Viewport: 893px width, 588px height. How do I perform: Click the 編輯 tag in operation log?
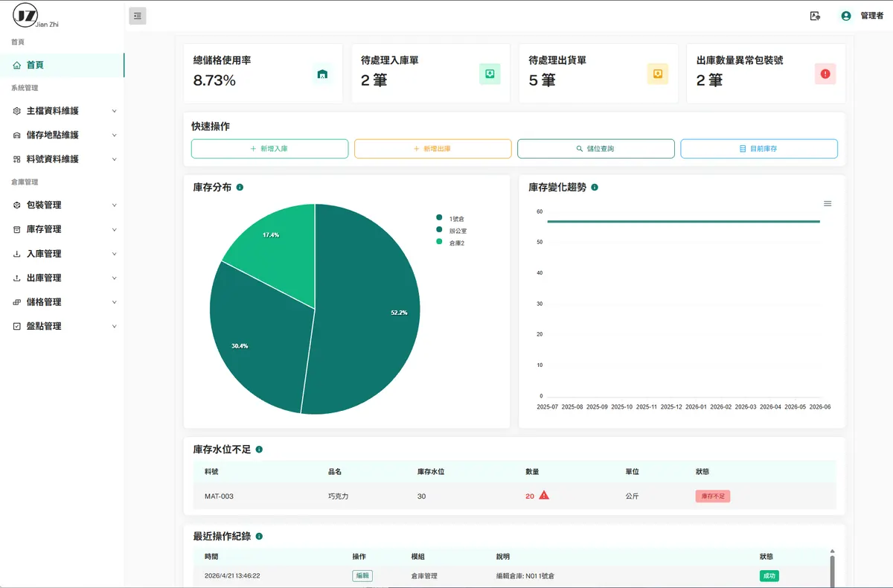[x=362, y=575]
